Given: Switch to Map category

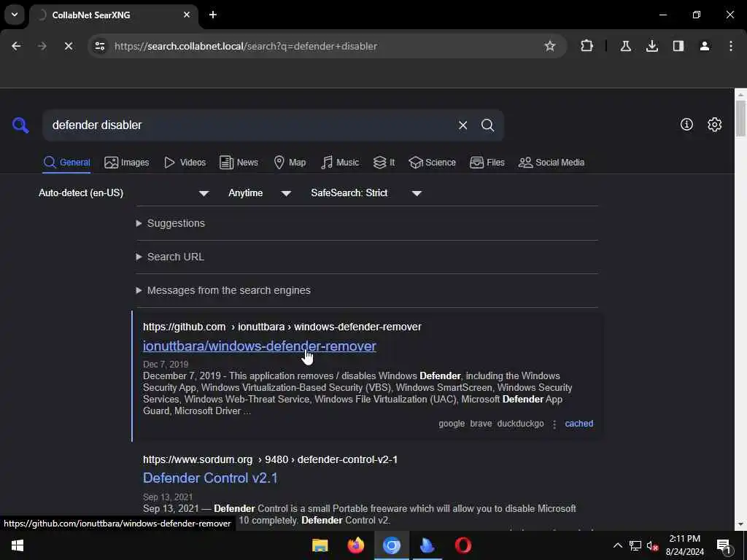Looking at the screenshot, I should tap(290, 163).
